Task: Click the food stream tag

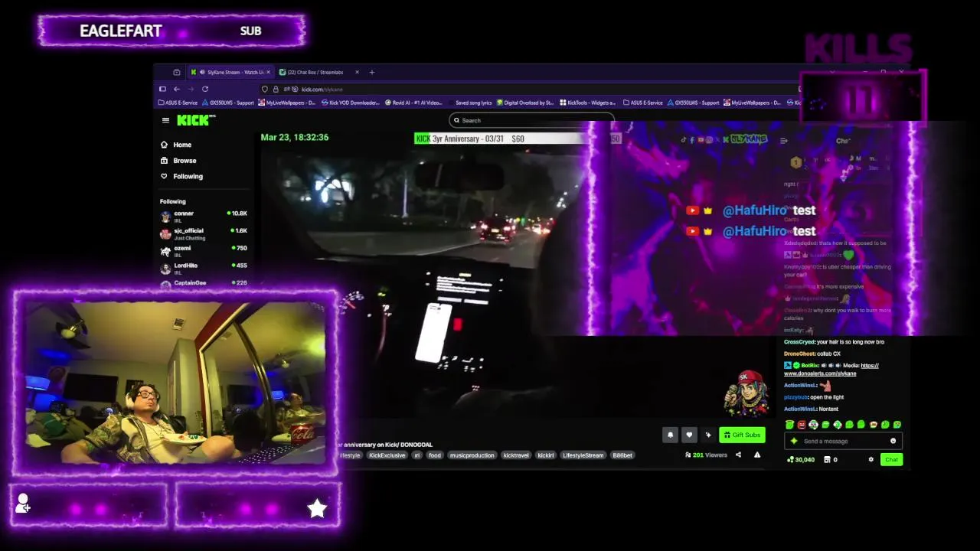Action: pyautogui.click(x=435, y=455)
